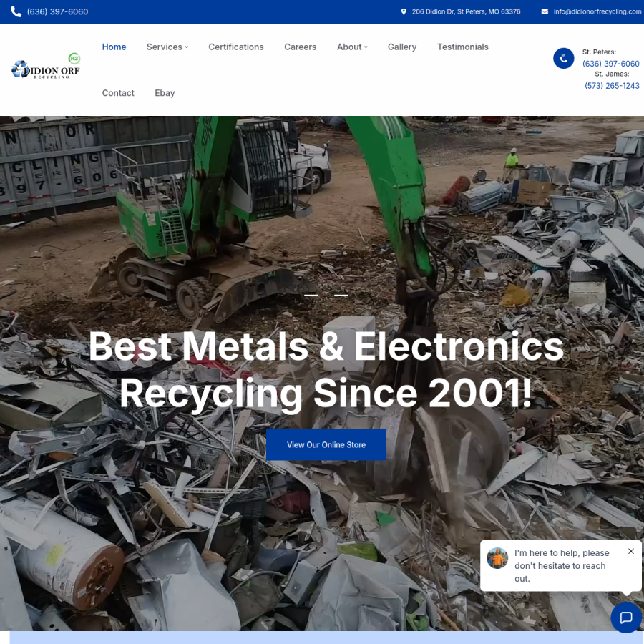Open the Contact page
This screenshot has width=644, height=644.
point(118,93)
